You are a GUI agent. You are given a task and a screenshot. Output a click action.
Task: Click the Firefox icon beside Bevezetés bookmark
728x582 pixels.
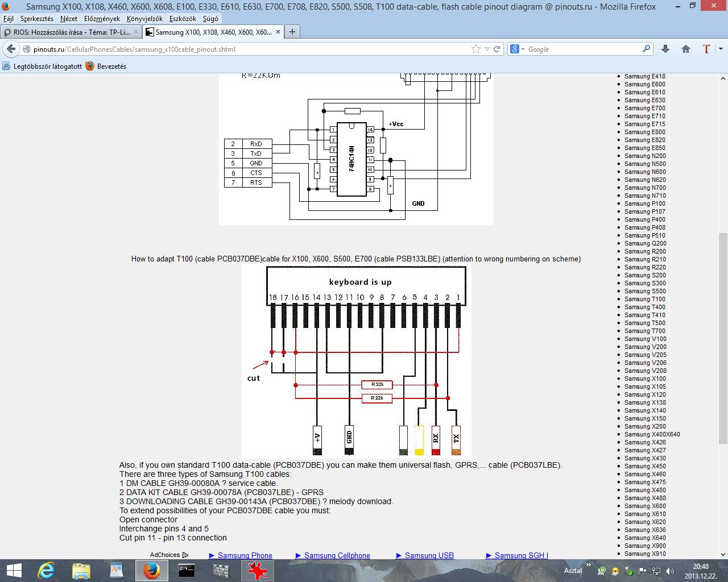(x=90, y=66)
